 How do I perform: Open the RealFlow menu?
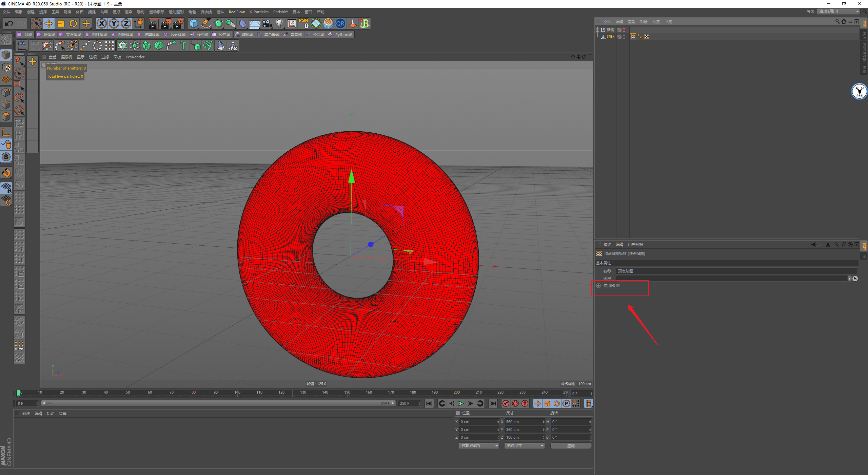237,12
